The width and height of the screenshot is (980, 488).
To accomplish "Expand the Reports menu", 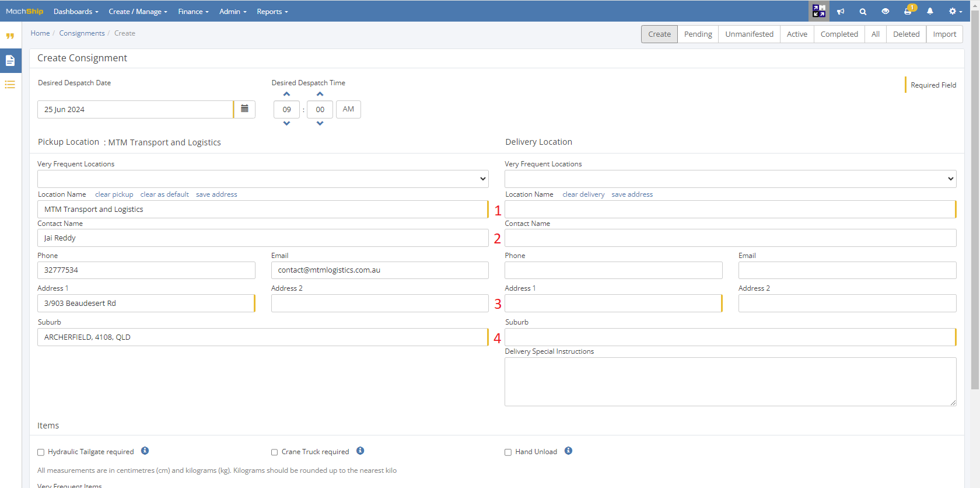I will [272, 11].
